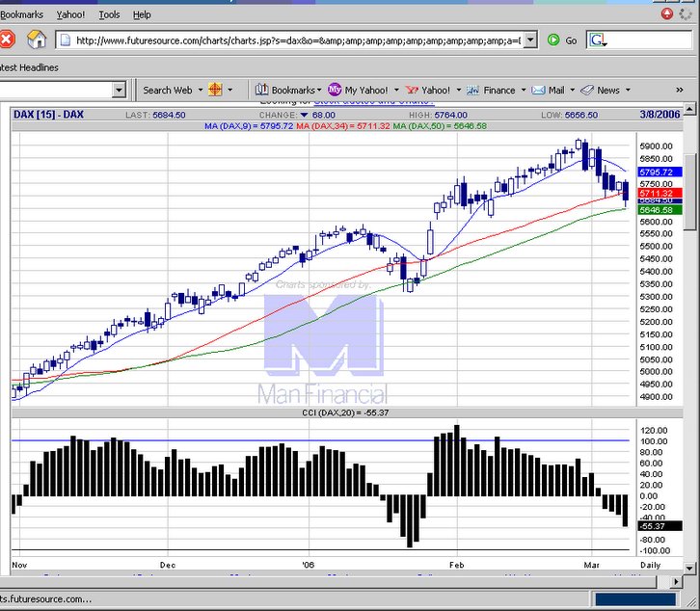700x611 pixels.
Task: Click the -55.37 CCI value label
Action: click(660, 526)
